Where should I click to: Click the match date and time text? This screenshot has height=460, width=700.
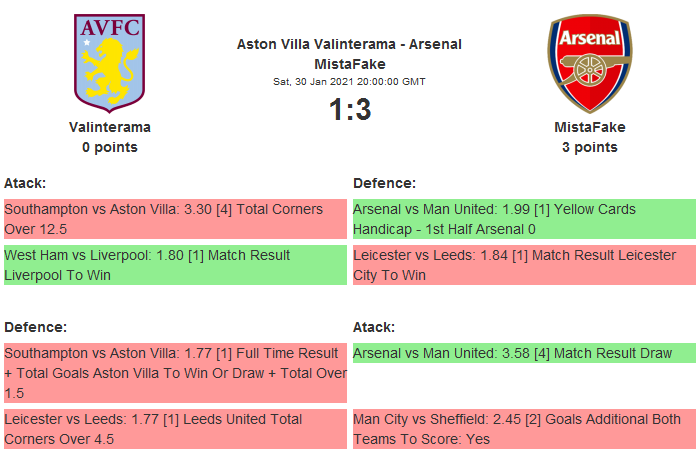click(x=349, y=81)
